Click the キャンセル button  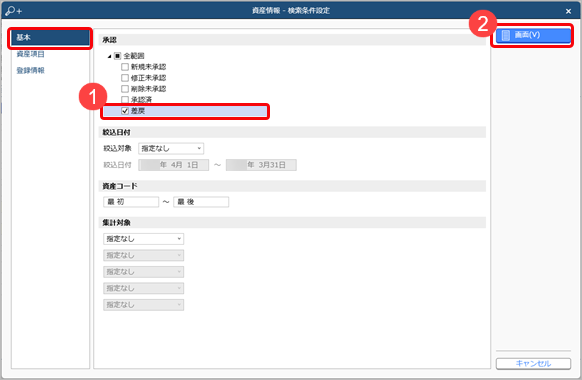pos(533,364)
